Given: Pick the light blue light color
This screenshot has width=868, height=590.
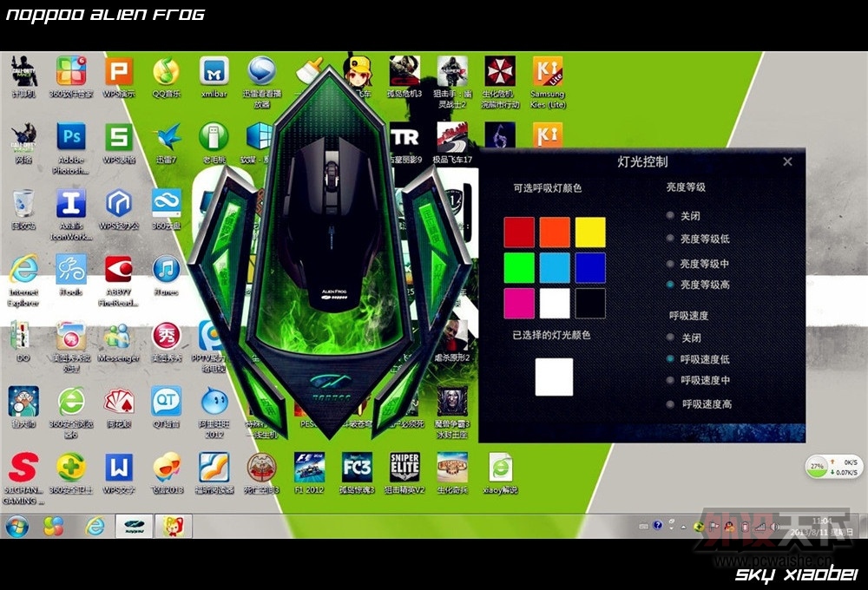Looking at the screenshot, I should [555, 268].
